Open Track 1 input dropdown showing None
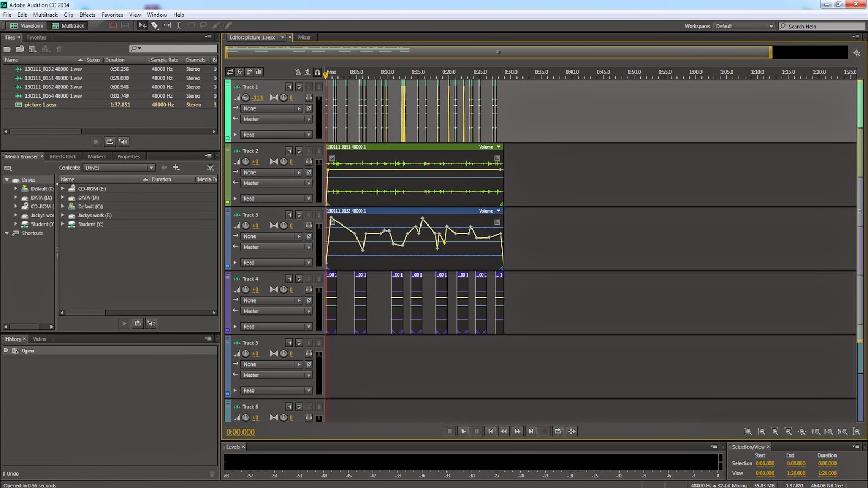The height and width of the screenshot is (488, 868). pos(271,108)
